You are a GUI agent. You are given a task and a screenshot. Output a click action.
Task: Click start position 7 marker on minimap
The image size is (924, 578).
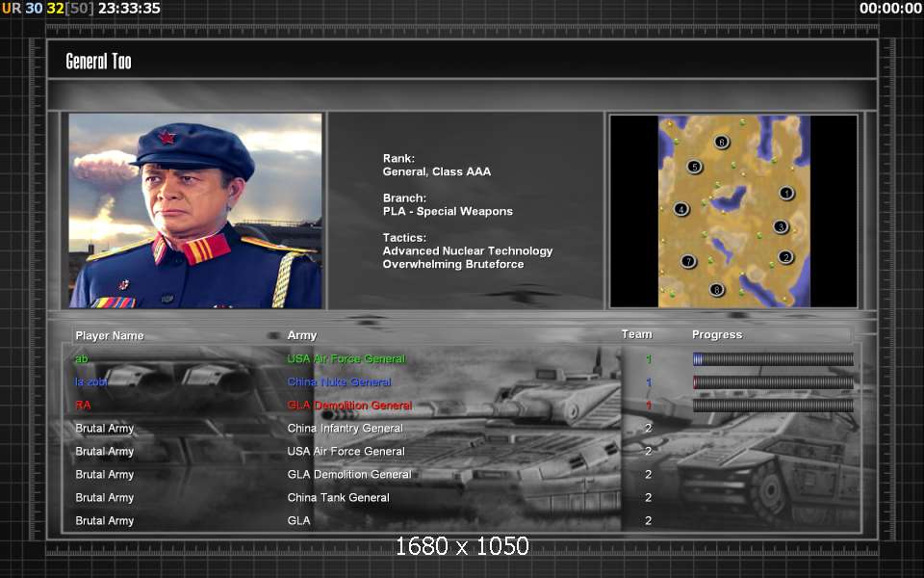coord(688,261)
